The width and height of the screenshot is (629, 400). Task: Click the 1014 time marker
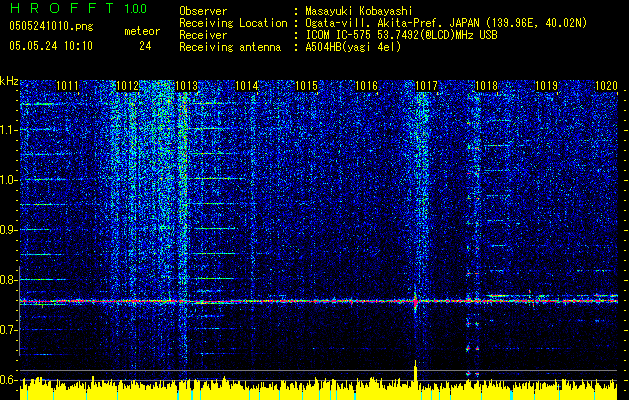click(247, 86)
